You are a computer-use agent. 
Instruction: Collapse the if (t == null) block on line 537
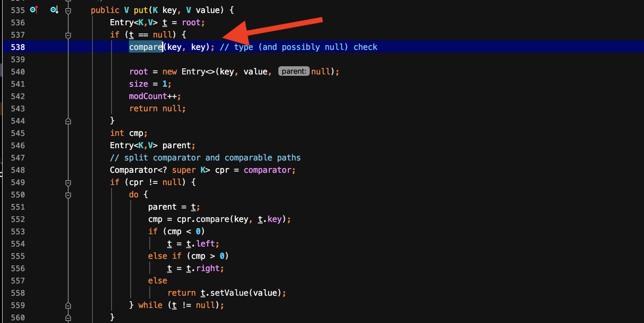pyautogui.click(x=68, y=35)
